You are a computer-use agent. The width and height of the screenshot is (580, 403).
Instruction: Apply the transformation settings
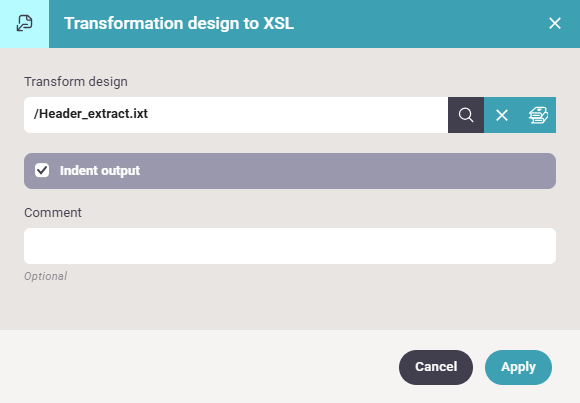point(518,367)
